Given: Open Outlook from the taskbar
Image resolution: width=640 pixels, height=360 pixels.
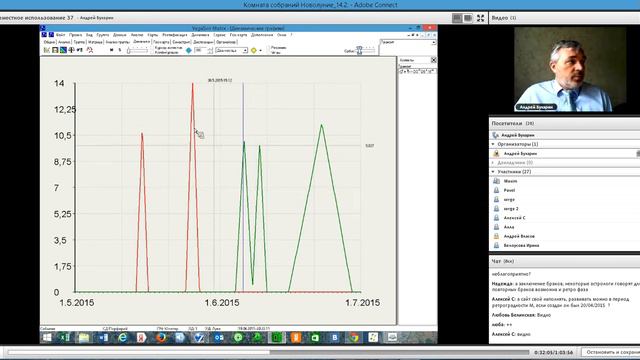Looking at the screenshot, I should (219, 338).
